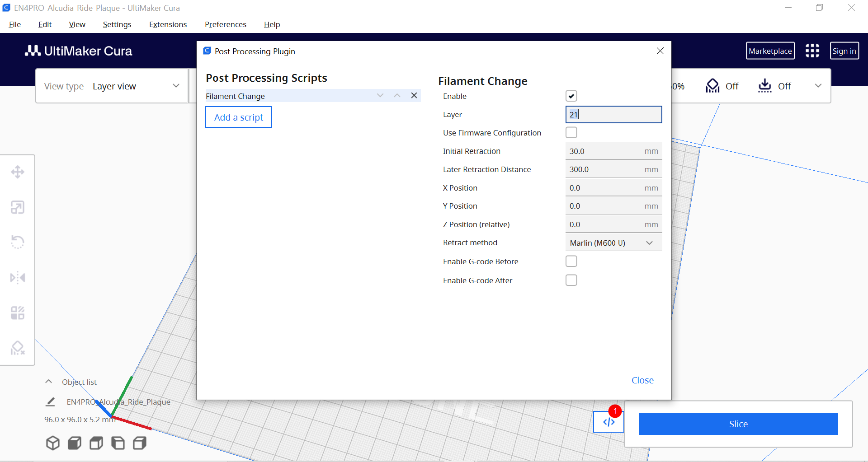Uncheck the Enable checkbox for Filament Change
The width and height of the screenshot is (868, 462).
571,96
